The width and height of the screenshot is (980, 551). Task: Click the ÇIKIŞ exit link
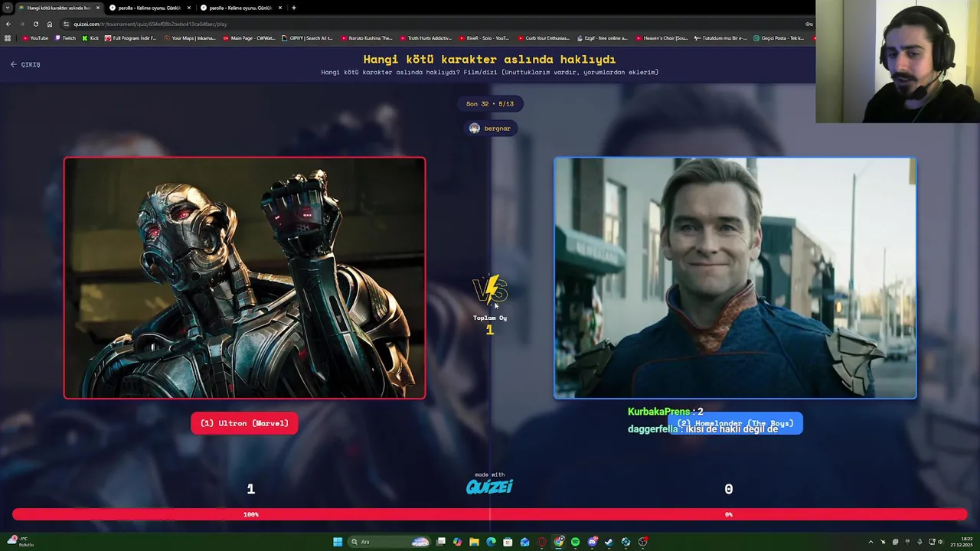(x=25, y=64)
